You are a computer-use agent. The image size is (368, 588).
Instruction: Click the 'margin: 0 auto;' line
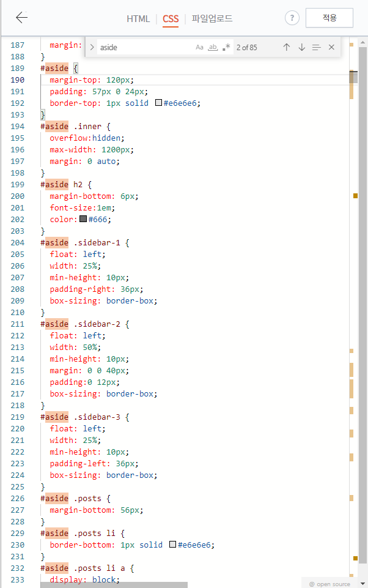pos(85,162)
